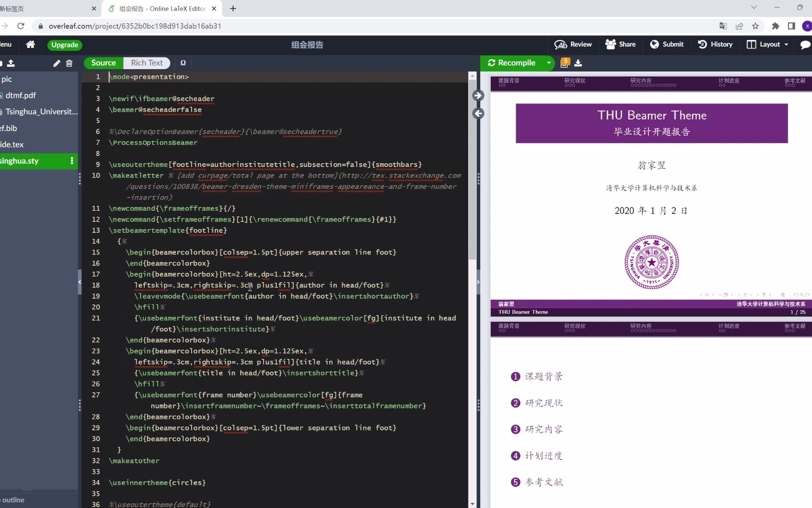812x508 pixels.
Task: Open browser tab search dropdown
Action: [x=754, y=7]
